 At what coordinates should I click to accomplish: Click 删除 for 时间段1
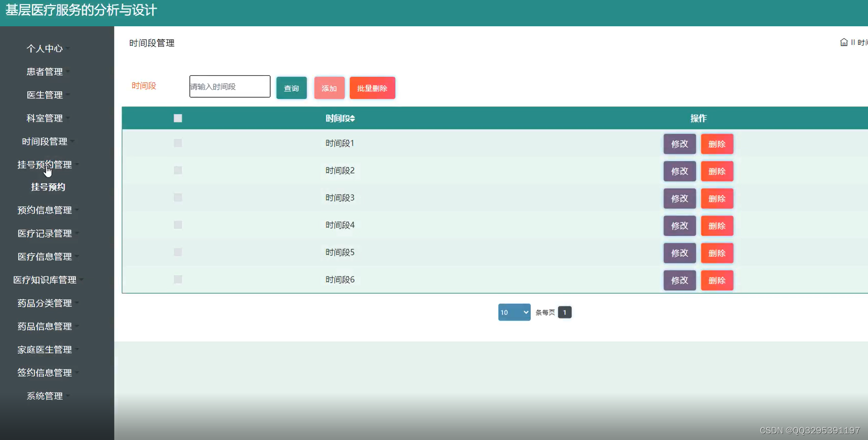click(717, 144)
